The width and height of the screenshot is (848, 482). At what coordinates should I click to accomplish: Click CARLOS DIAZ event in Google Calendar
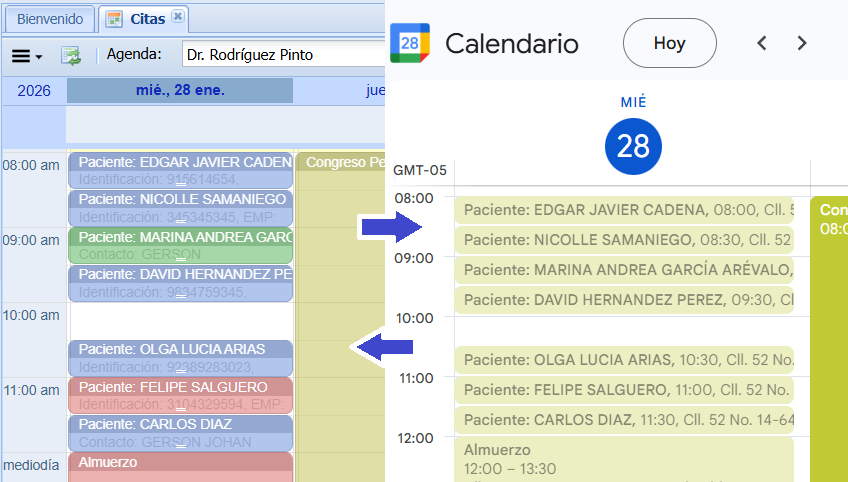(624, 420)
